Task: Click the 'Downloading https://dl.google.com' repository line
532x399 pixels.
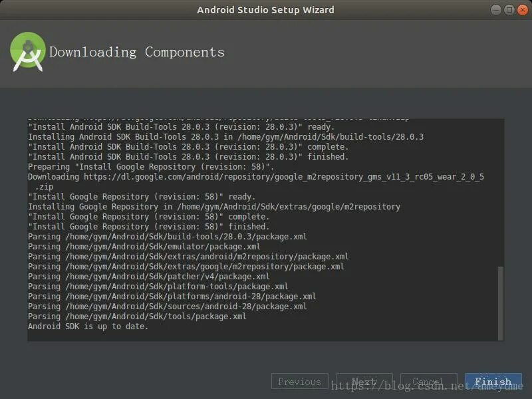Action: pyautogui.click(x=256, y=177)
